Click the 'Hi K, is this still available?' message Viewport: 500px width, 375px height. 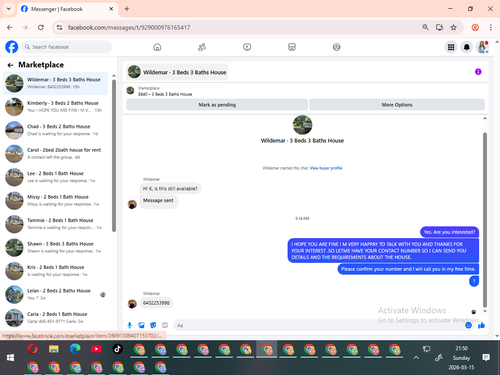coord(170,189)
